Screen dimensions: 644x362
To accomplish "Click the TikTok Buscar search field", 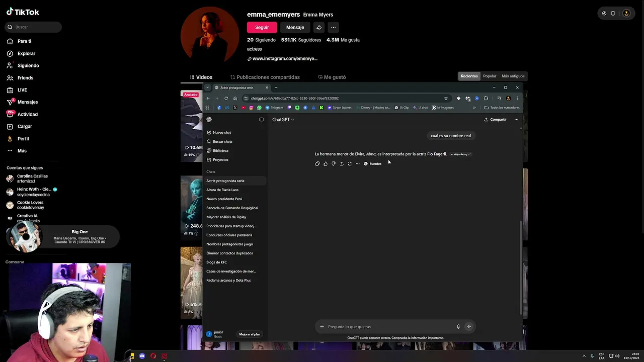I will [33, 27].
